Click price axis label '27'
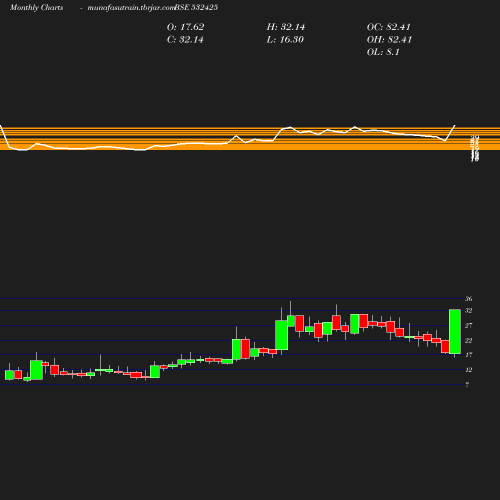 tap(469, 325)
